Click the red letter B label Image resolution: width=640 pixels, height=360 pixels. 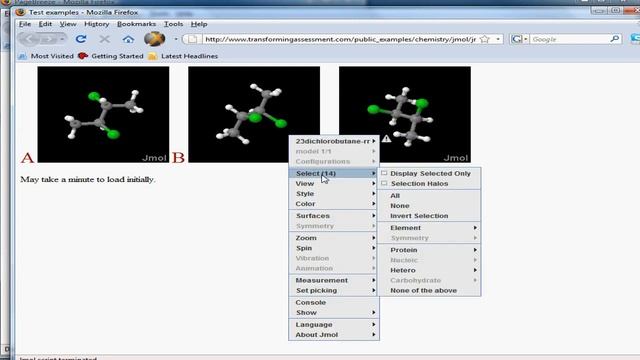[178, 158]
